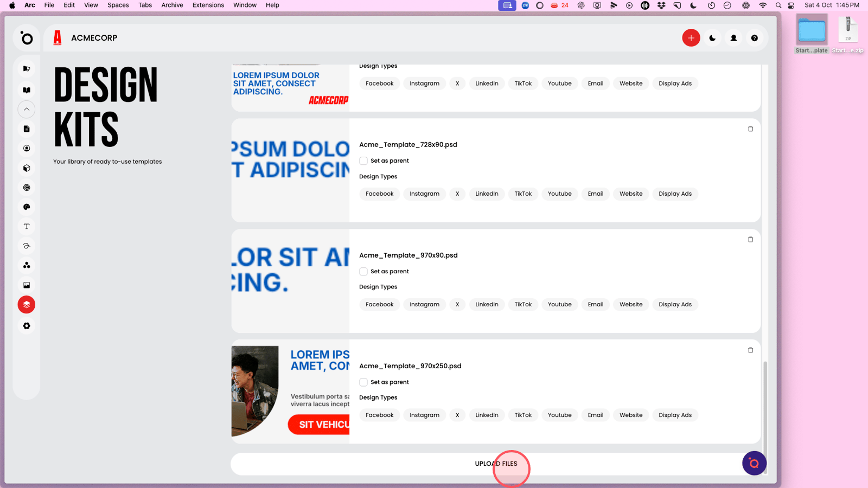Open the Apple menu
The image size is (868, 488).
tap(12, 5)
